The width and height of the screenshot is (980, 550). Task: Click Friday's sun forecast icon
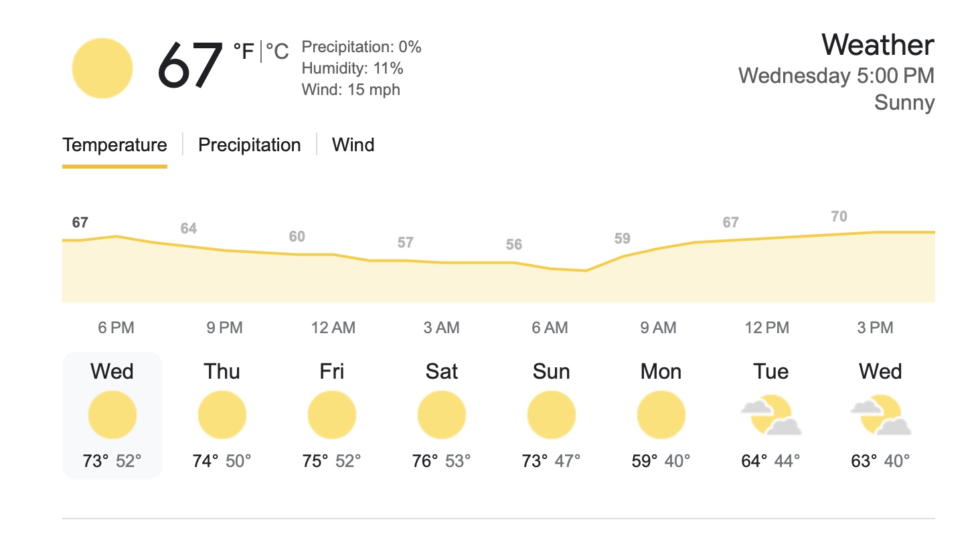coord(332,415)
